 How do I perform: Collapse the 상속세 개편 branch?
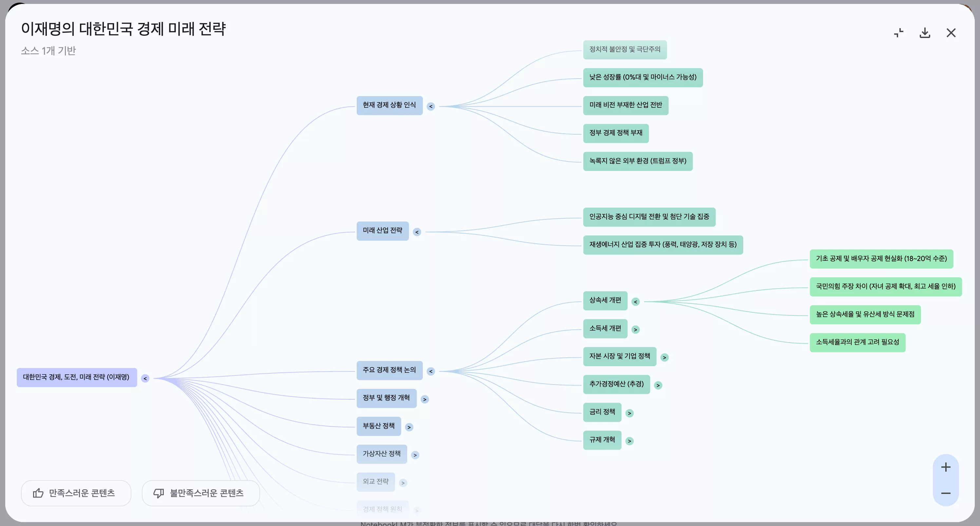(635, 302)
